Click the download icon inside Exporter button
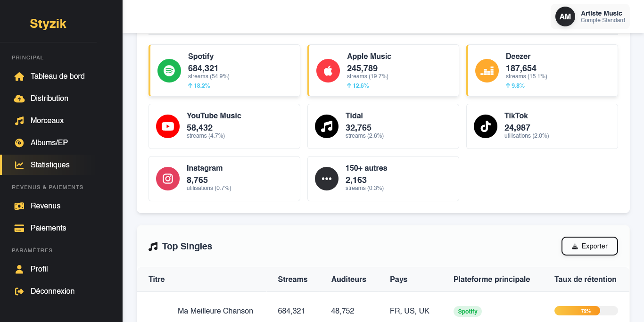The width and height of the screenshot is (644, 322). click(575, 247)
